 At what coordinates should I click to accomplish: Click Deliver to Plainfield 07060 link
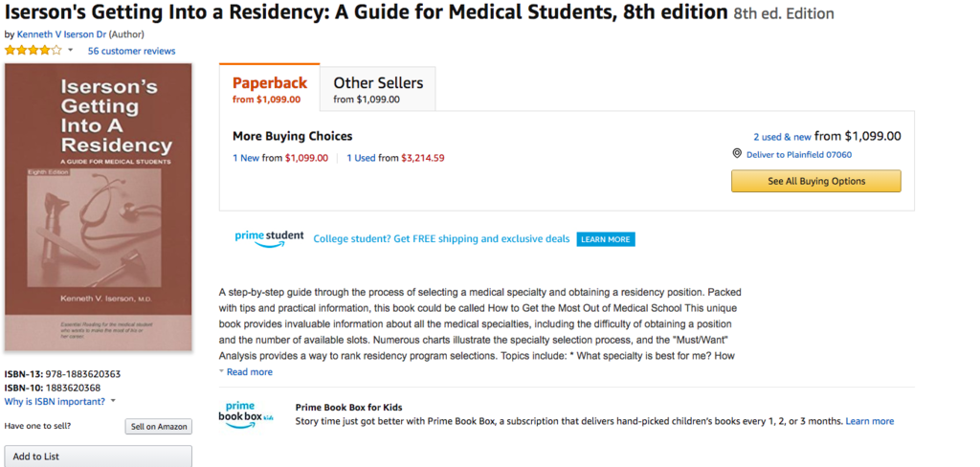click(x=799, y=154)
